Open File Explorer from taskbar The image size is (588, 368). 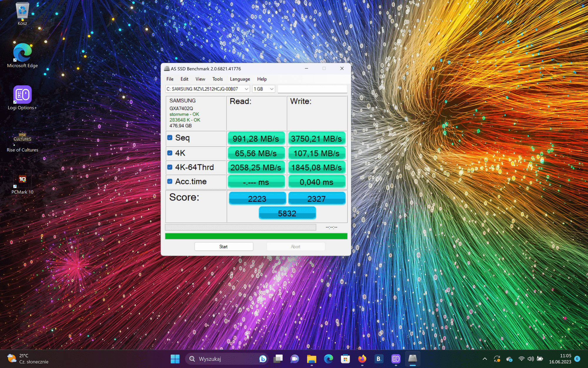(x=311, y=359)
